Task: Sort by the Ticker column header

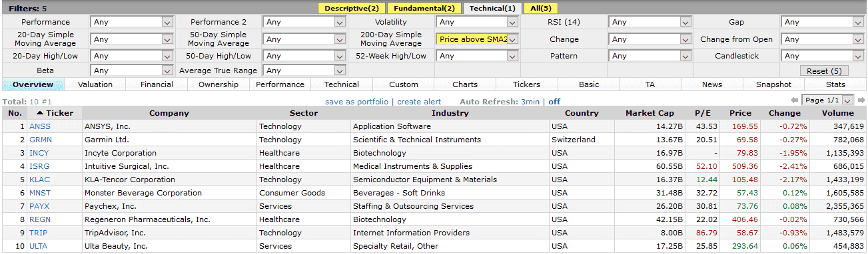Action: (55, 113)
